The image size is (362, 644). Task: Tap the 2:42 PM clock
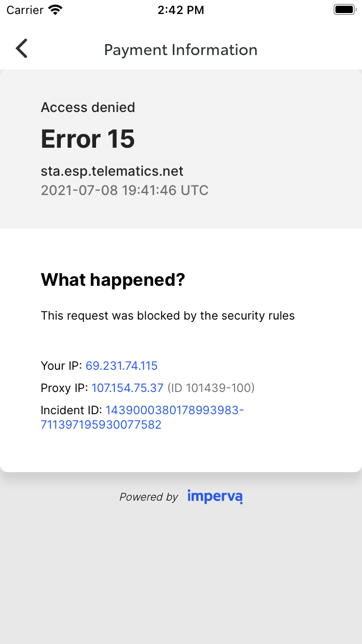(181, 10)
